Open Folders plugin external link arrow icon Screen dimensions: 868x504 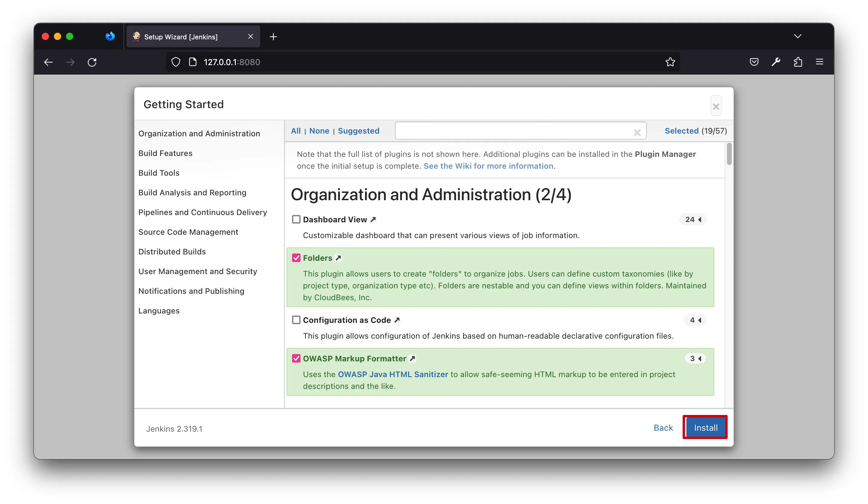coord(338,258)
